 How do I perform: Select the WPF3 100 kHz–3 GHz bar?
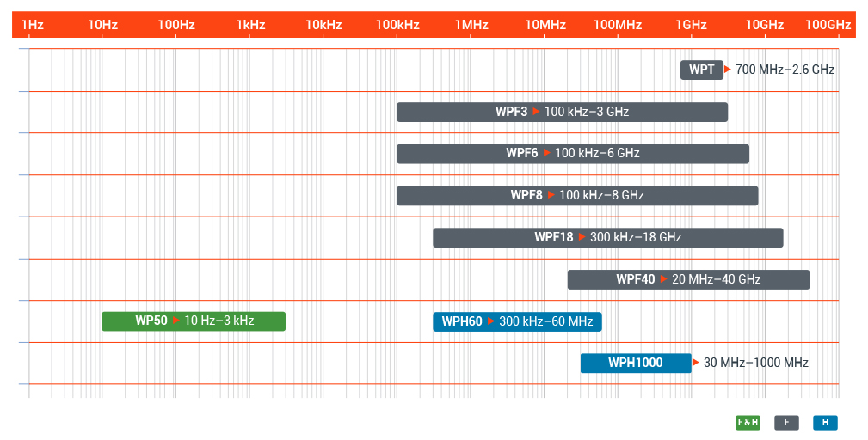(562, 112)
